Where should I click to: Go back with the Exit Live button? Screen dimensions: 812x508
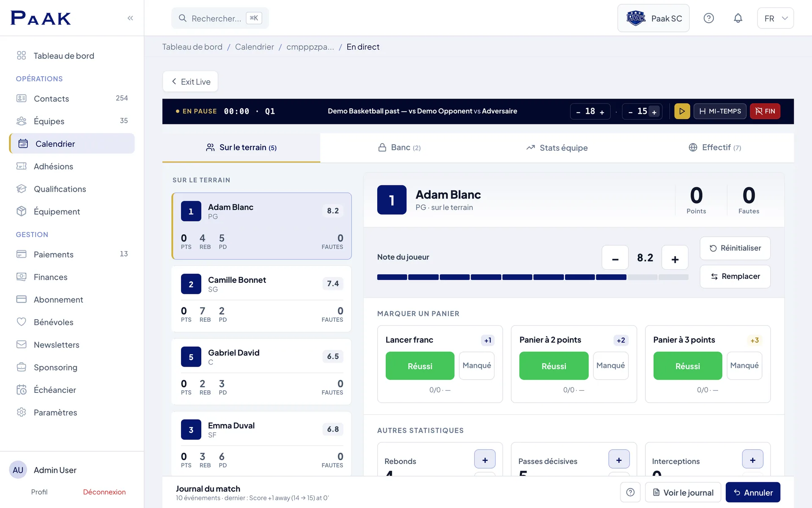190,82
